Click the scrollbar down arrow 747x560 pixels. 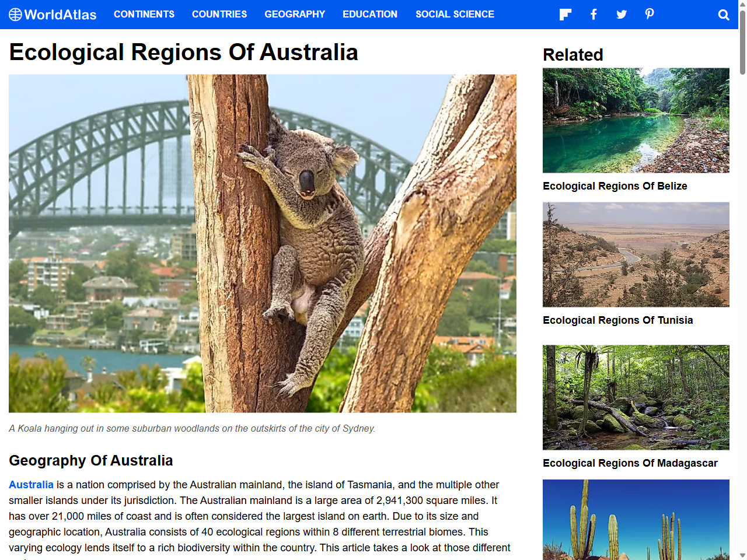742,555
